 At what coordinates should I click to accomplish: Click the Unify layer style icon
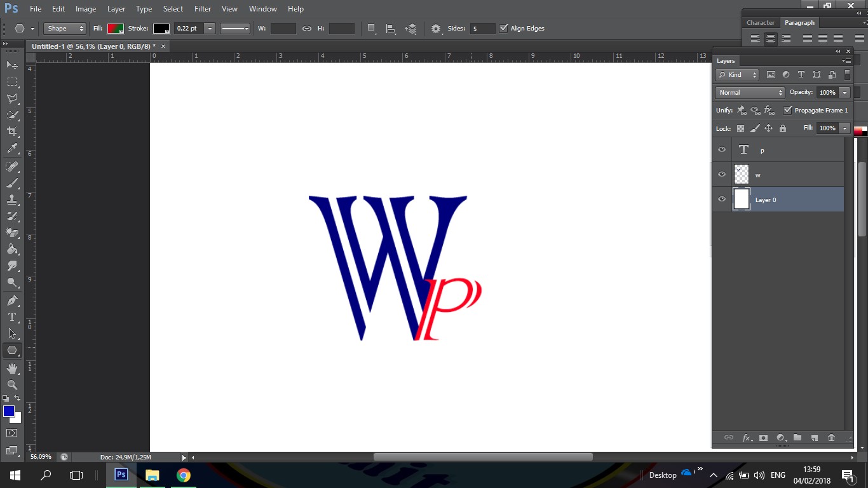pos(770,111)
